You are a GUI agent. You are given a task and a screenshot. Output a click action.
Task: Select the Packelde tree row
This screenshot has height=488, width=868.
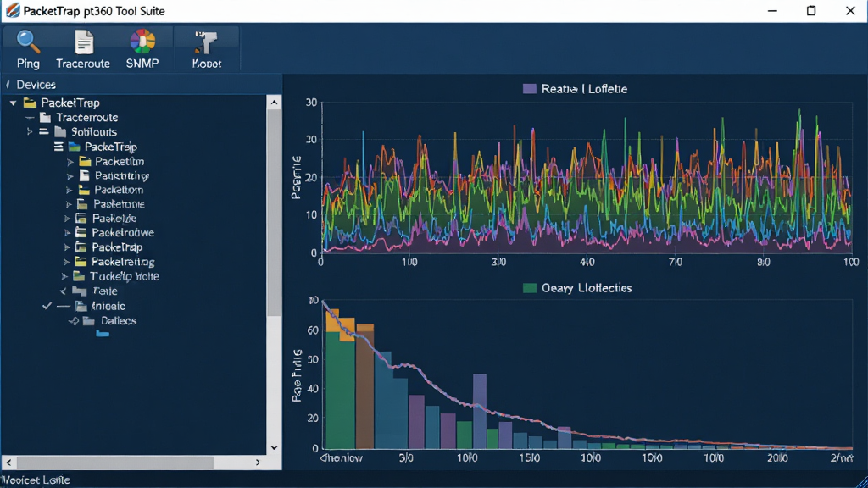114,219
